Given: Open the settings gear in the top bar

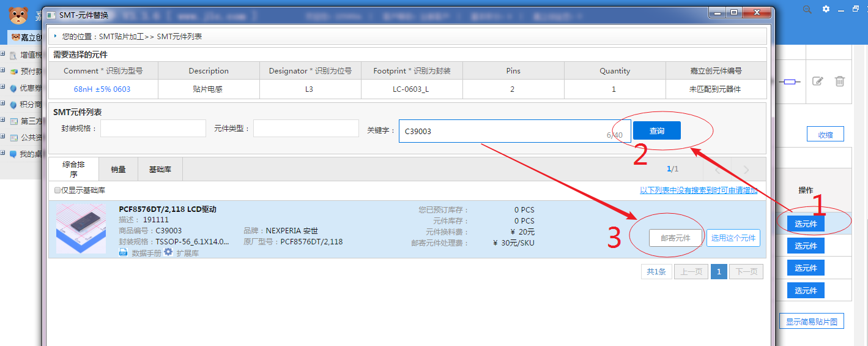Looking at the screenshot, I should coord(826,9).
